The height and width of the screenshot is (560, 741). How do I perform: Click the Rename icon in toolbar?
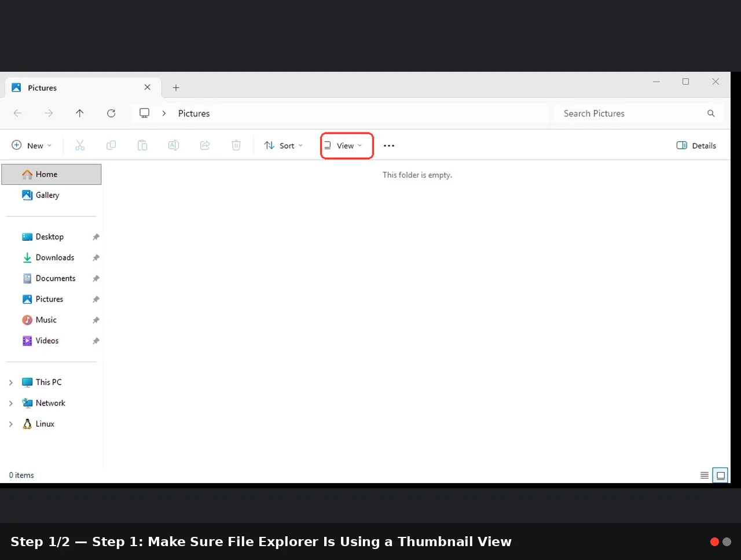tap(174, 146)
